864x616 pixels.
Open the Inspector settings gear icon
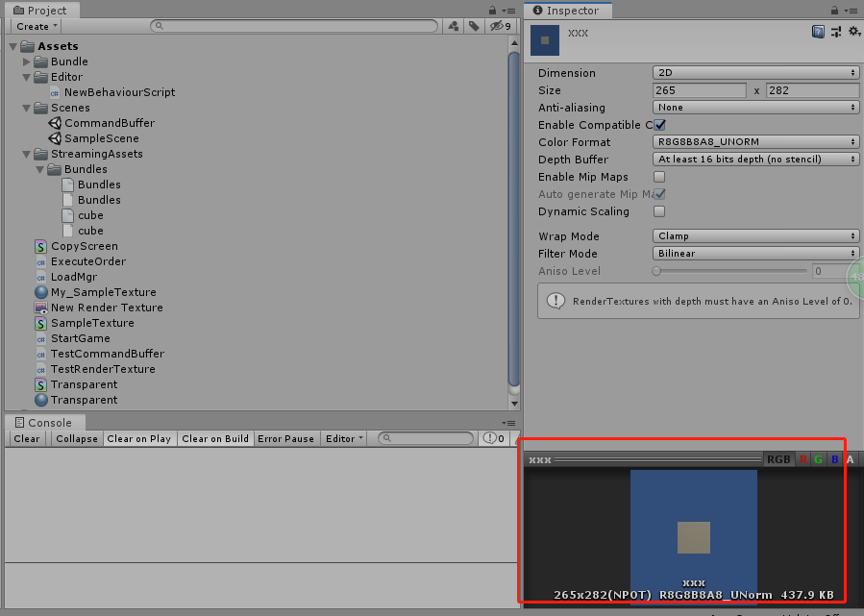pyautogui.click(x=853, y=32)
